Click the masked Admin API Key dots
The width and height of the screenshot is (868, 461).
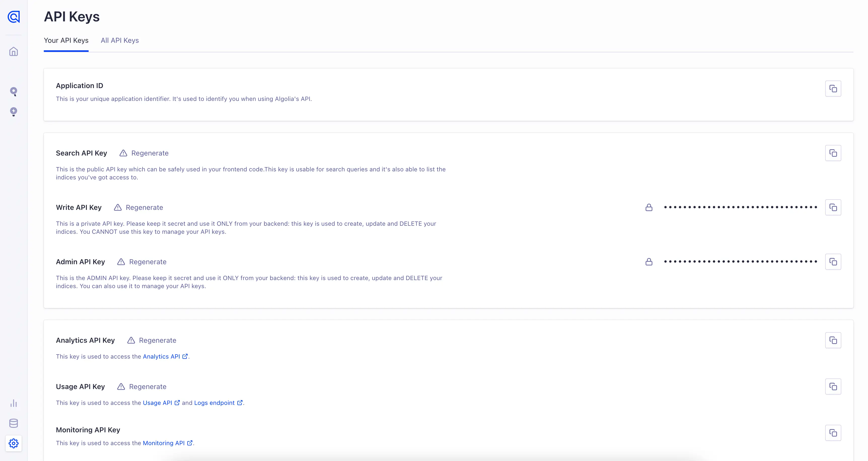tap(740, 261)
